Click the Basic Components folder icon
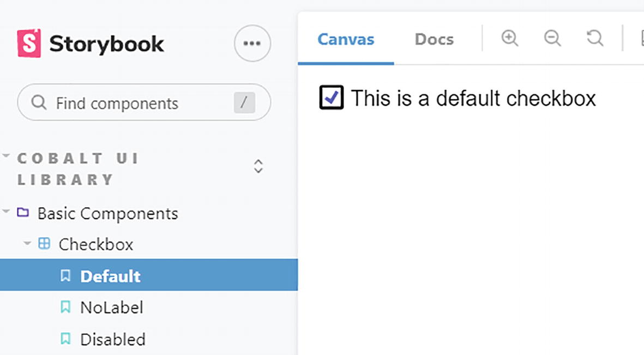 23,212
